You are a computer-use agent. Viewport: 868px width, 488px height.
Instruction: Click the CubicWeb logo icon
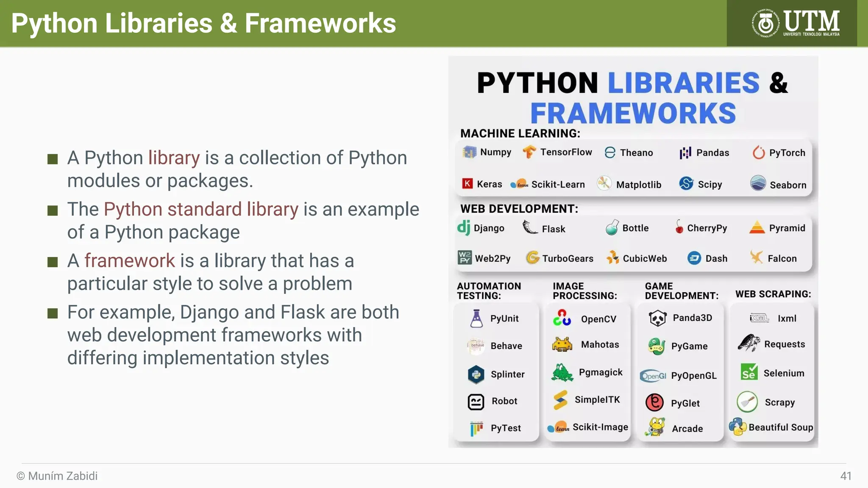coord(612,257)
